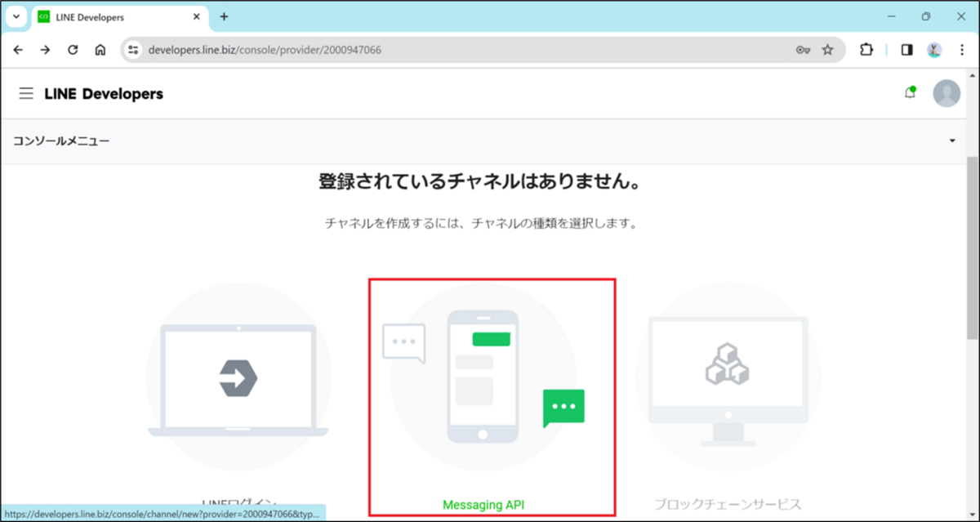Viewport: 980px width, 522px height.
Task: Toggle the browser side panel
Action: [906, 50]
